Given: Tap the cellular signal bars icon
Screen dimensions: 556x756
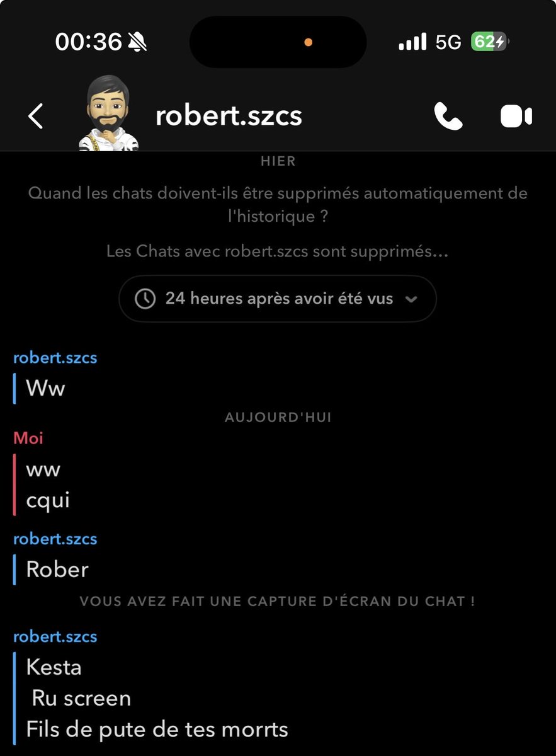Looking at the screenshot, I should [x=412, y=42].
